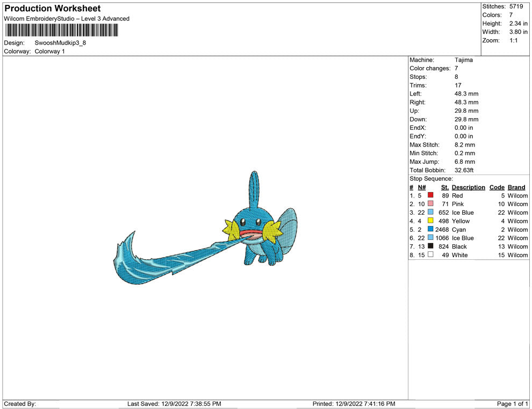The height and width of the screenshot is (409, 532).
Task: Click the Stops value '8'
Action: click(456, 77)
